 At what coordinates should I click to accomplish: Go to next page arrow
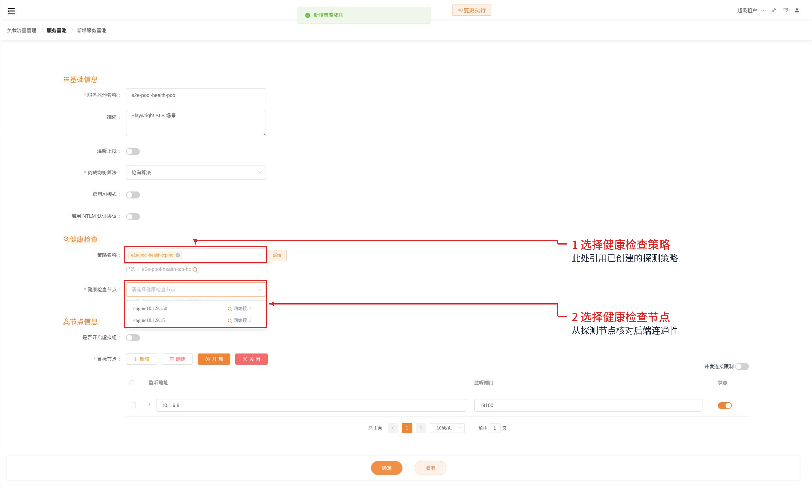pos(421,428)
